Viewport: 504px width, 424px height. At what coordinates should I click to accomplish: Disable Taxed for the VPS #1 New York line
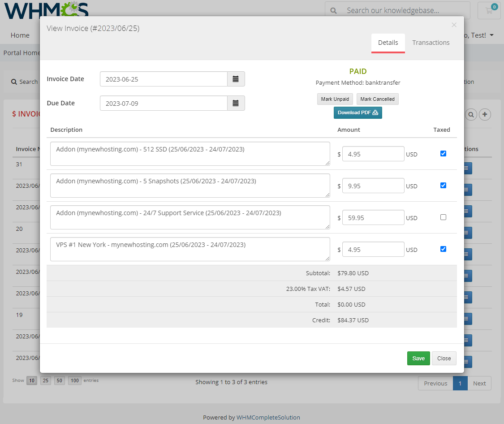[443, 249]
